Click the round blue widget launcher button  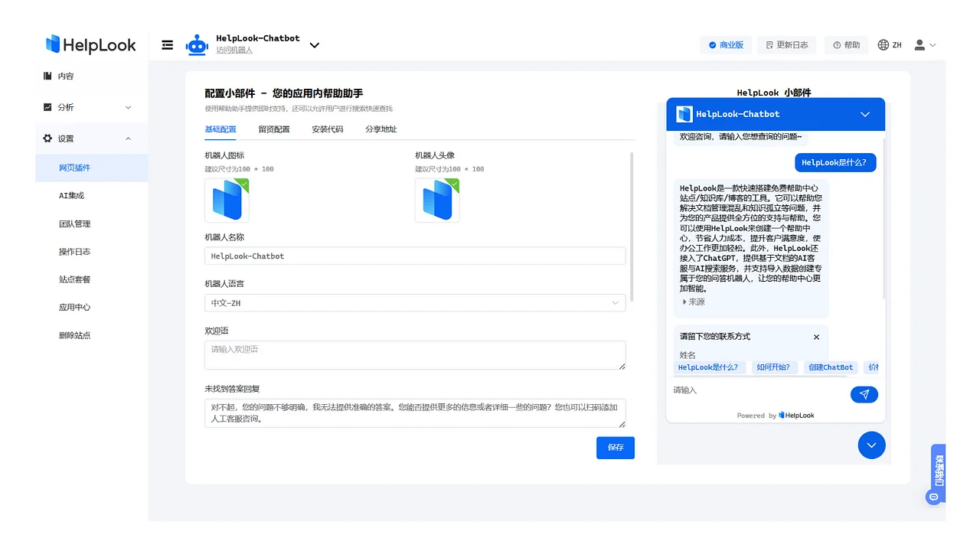(x=871, y=445)
